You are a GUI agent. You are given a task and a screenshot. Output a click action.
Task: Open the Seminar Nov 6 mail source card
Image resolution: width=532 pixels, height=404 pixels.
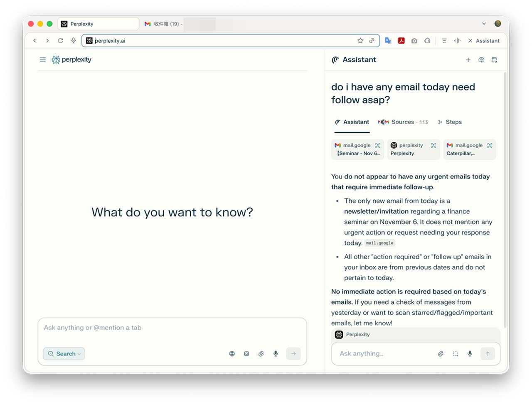point(357,149)
